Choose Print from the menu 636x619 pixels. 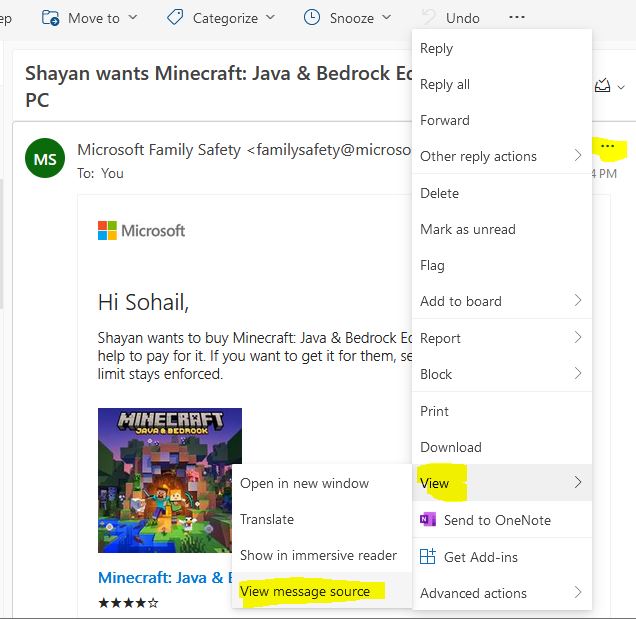[502, 411]
